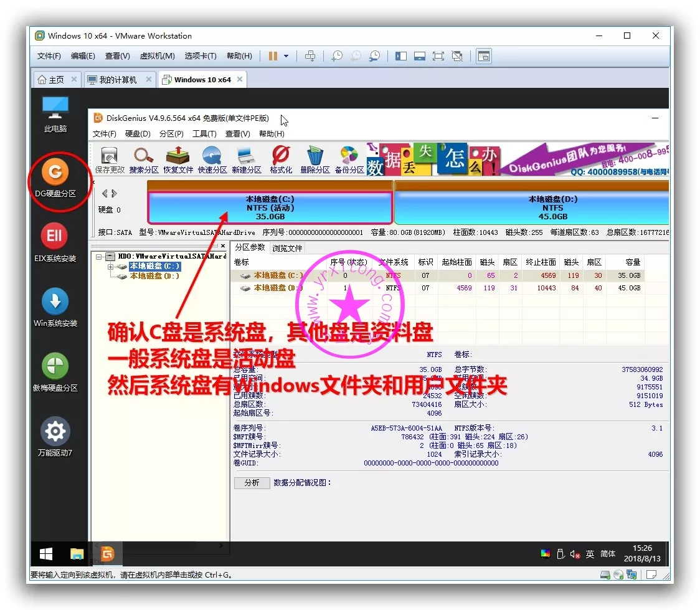Switch to the 主页 VMware tab
The image size is (700, 610).
click(57, 80)
